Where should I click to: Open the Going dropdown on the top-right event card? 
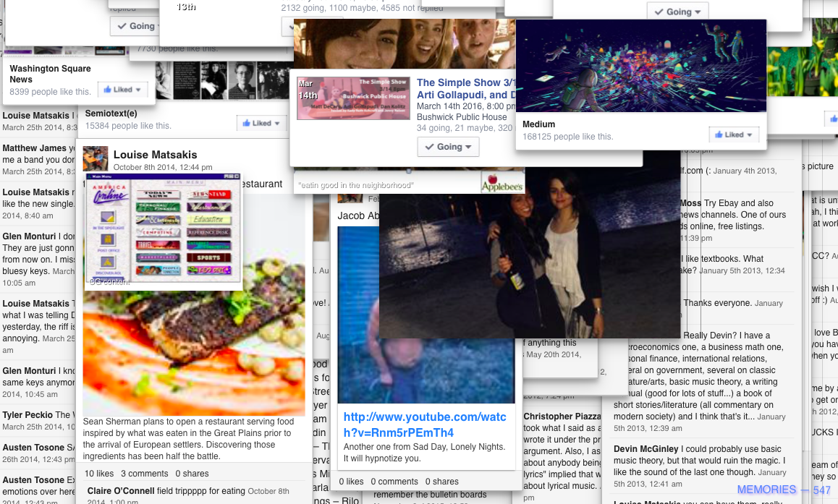(x=677, y=12)
